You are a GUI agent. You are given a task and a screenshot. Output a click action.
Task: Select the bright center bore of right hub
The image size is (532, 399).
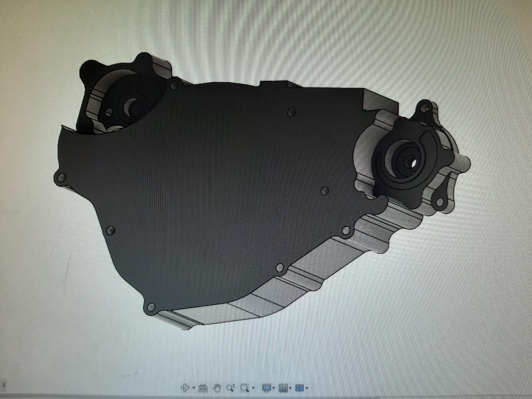tap(413, 164)
